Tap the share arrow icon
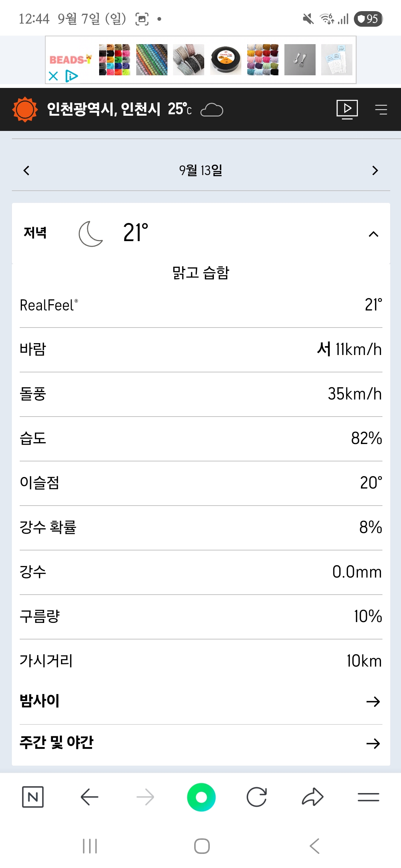Screen dimensions: 401x868 [x=313, y=797]
